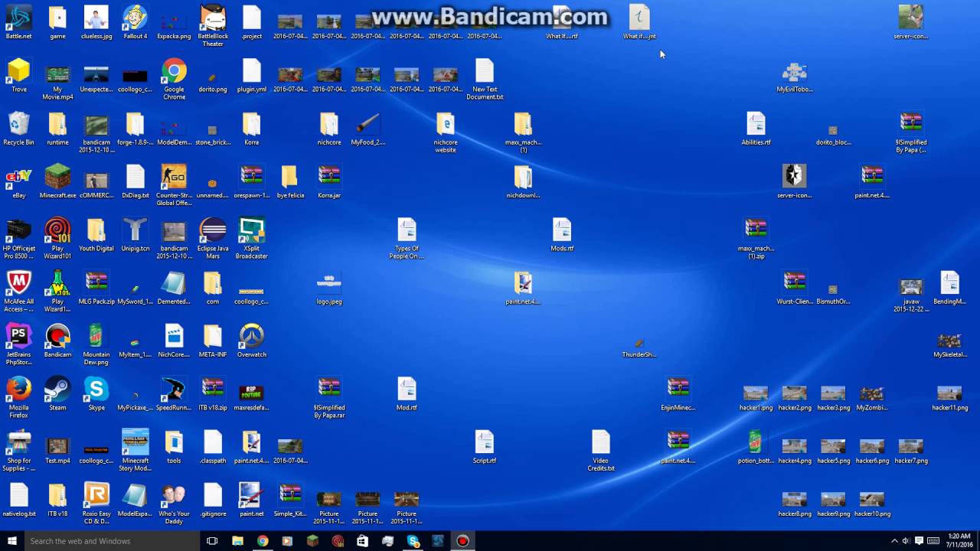Image resolution: width=980 pixels, height=551 pixels.
Task: Select the Shop for Supplies icon
Action: [18, 450]
